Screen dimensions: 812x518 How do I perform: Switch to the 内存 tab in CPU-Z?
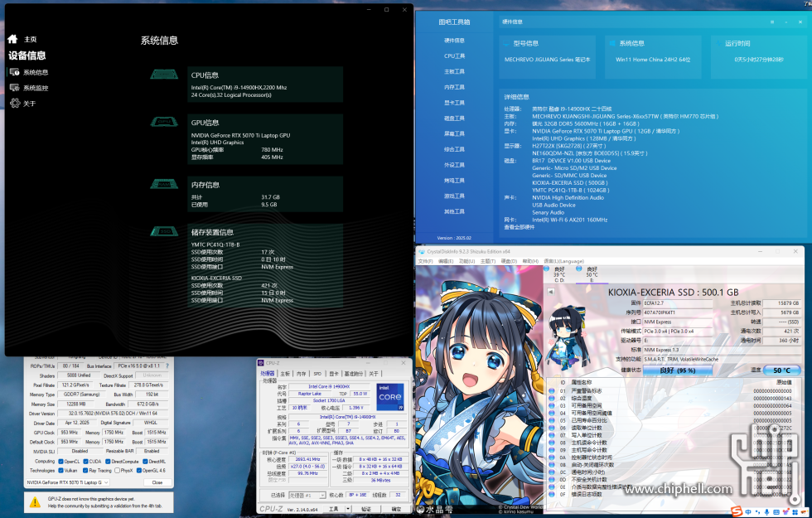(302, 374)
